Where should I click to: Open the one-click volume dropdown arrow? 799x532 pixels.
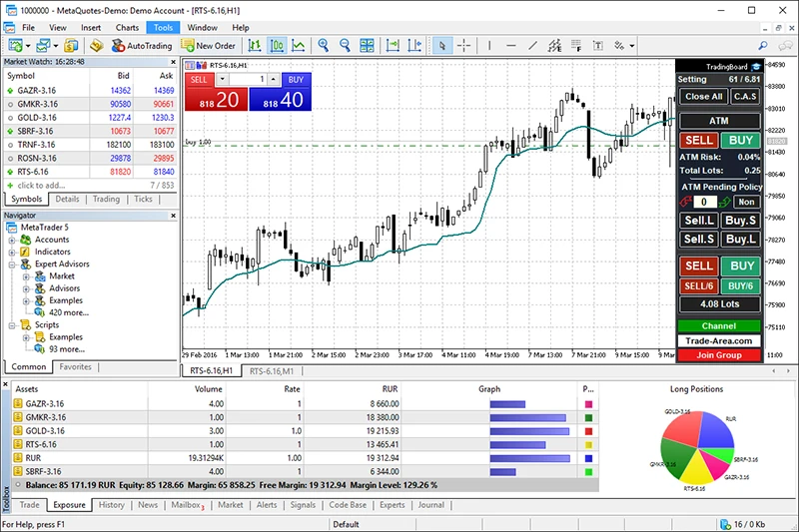pos(222,80)
